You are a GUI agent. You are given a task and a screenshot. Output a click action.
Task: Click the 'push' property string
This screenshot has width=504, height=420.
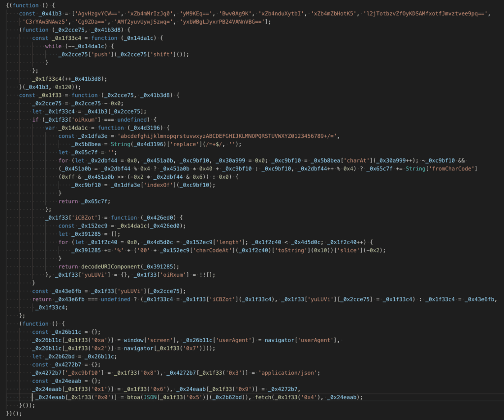pyautogui.click(x=101, y=54)
